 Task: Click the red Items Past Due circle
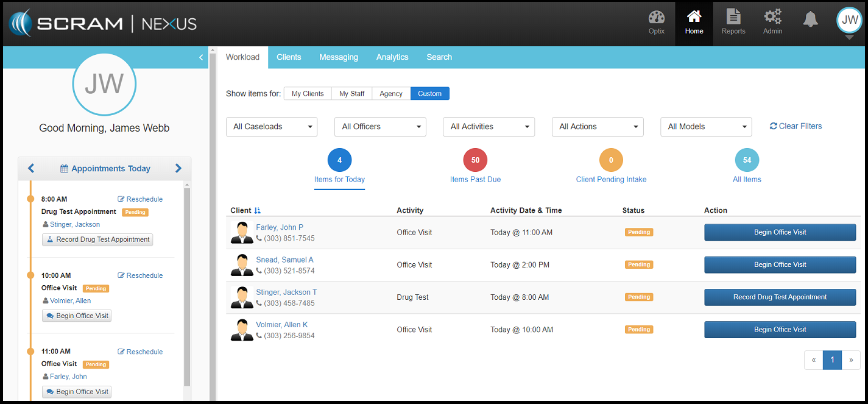pyautogui.click(x=475, y=160)
